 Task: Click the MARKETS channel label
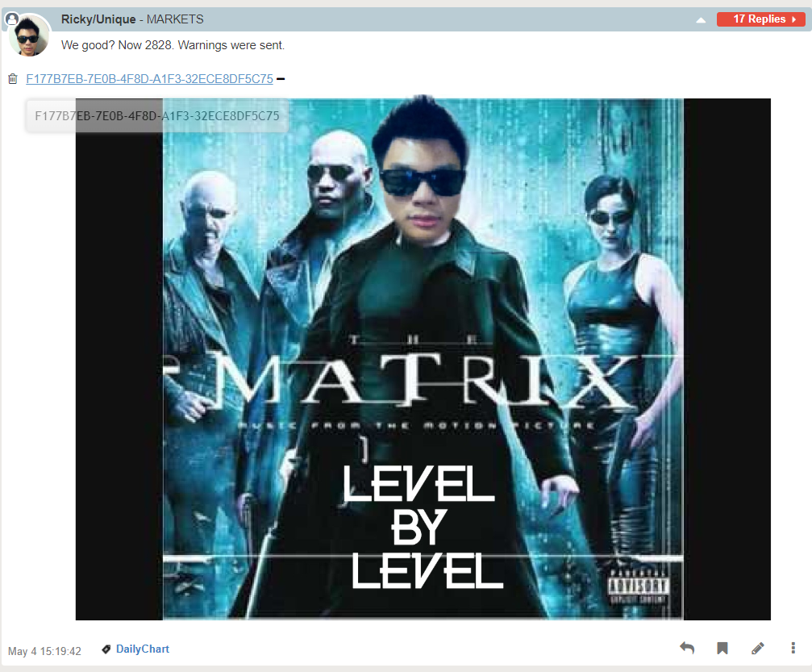coord(175,19)
